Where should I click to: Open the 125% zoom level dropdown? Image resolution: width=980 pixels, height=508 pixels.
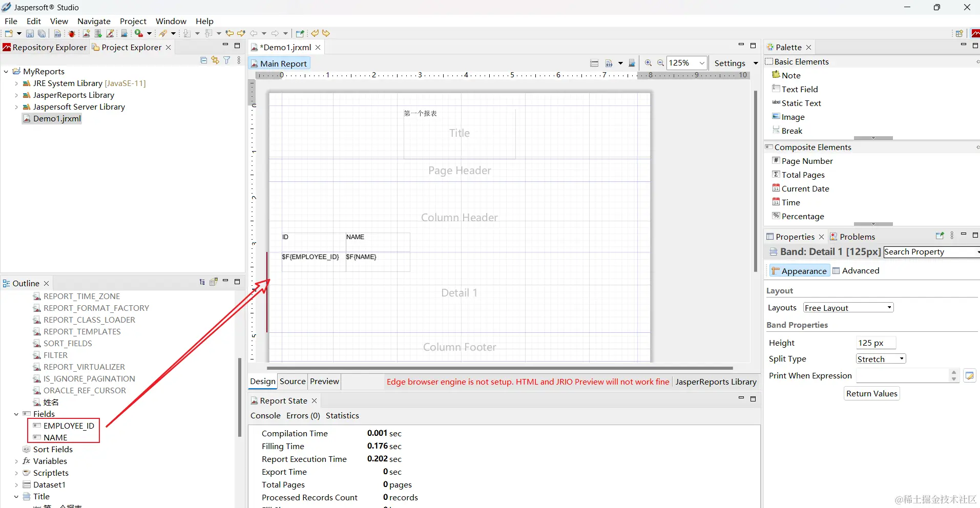(702, 63)
